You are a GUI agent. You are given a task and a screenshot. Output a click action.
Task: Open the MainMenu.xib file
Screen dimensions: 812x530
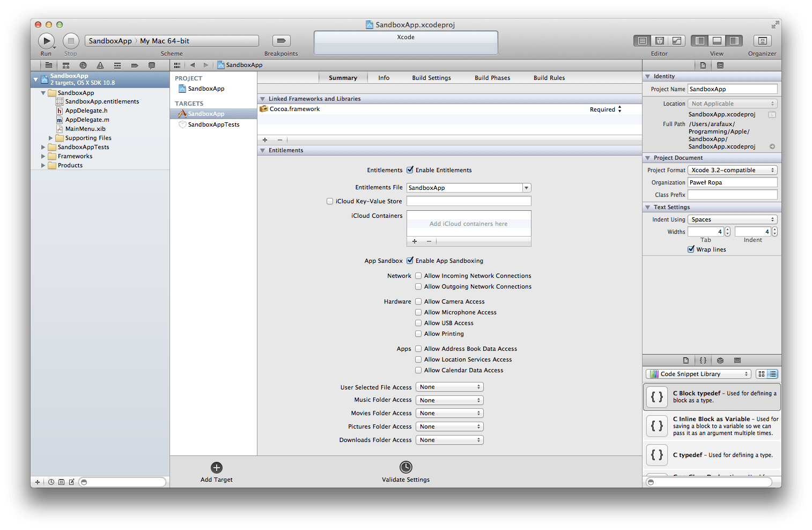click(x=85, y=129)
